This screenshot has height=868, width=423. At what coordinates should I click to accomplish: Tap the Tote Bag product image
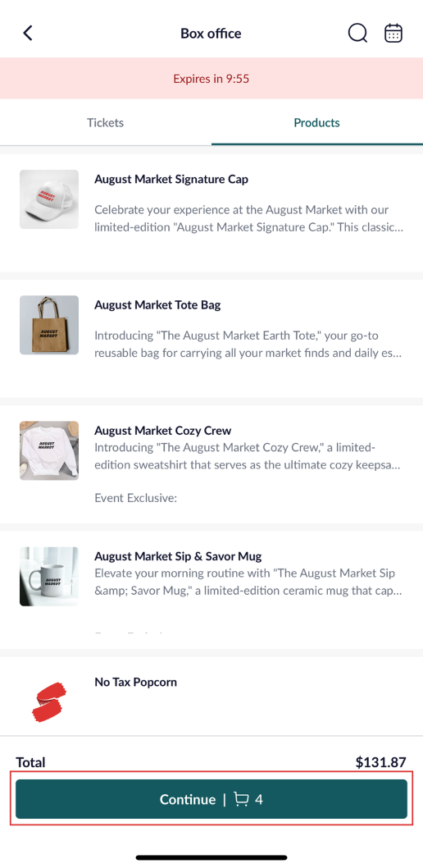point(49,325)
